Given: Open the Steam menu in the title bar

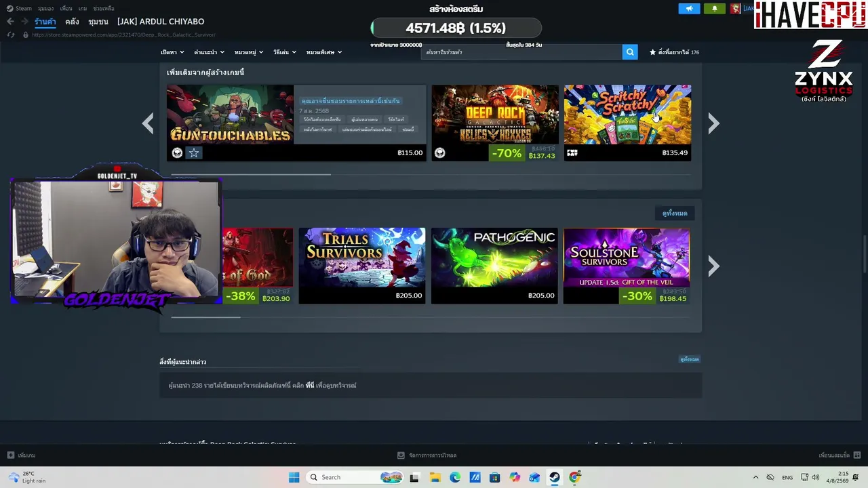Looking at the screenshot, I should pos(19,9).
